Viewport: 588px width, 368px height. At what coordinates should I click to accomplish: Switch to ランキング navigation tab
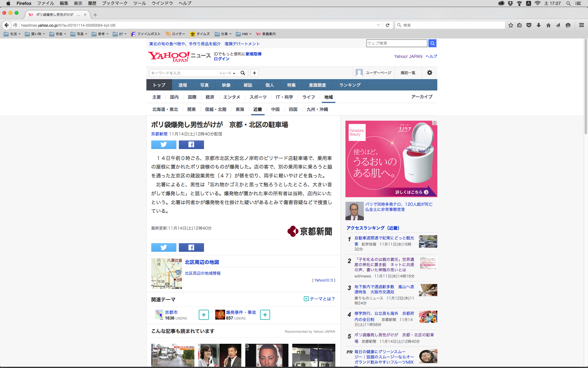click(x=350, y=85)
